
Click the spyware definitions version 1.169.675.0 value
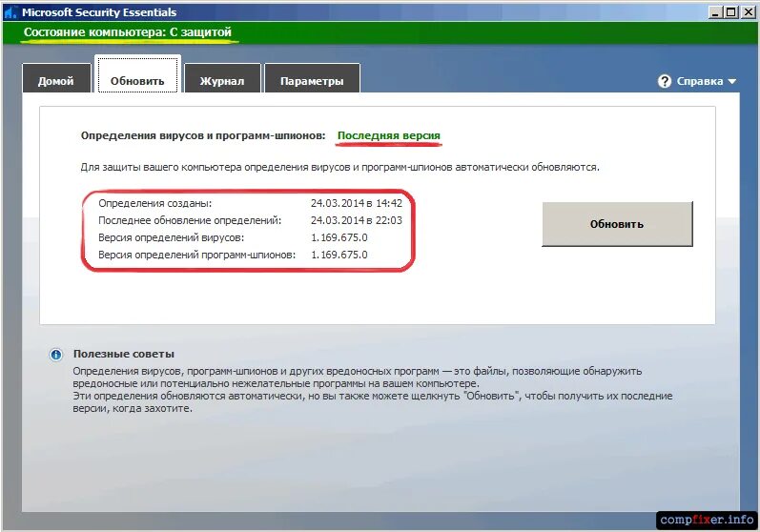(x=339, y=255)
